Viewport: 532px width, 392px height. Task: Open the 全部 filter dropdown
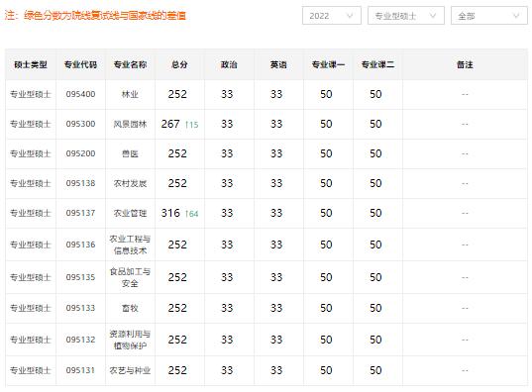tap(489, 16)
